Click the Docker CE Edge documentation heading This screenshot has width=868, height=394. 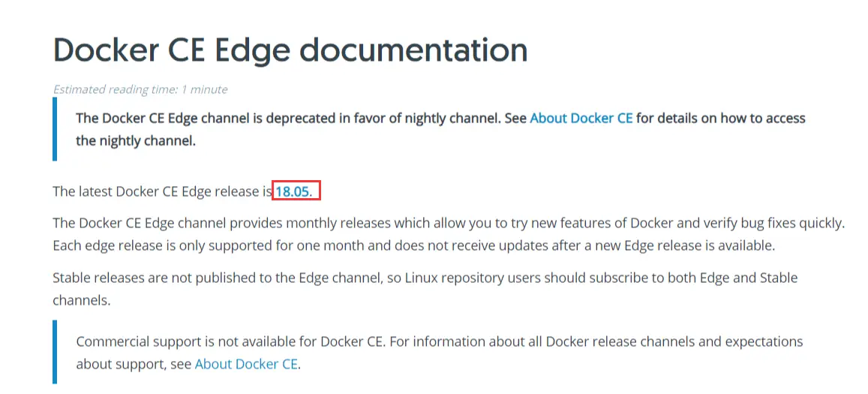point(290,50)
